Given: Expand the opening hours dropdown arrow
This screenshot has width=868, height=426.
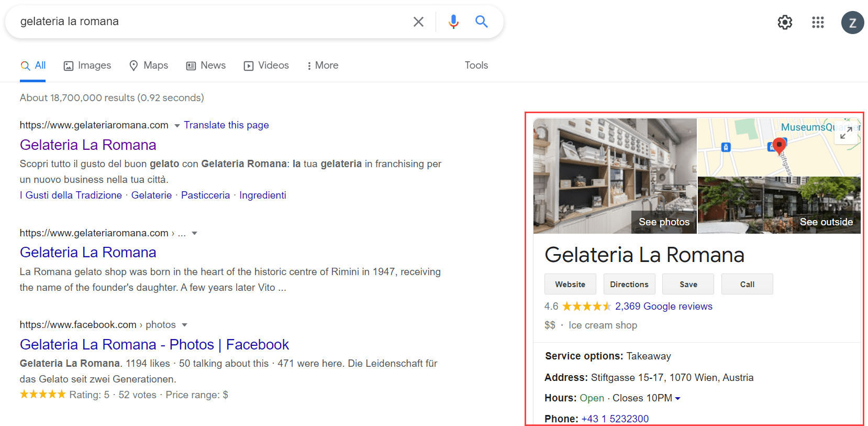Looking at the screenshot, I should [x=677, y=399].
